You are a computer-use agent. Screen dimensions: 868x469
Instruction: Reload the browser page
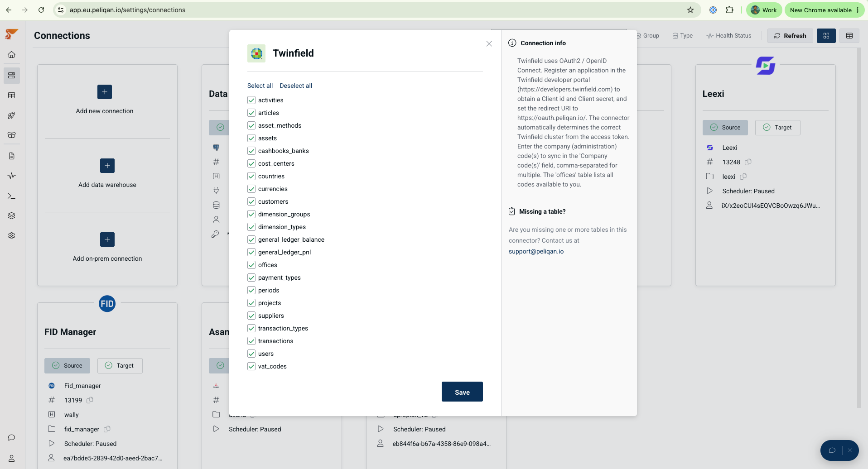click(41, 10)
